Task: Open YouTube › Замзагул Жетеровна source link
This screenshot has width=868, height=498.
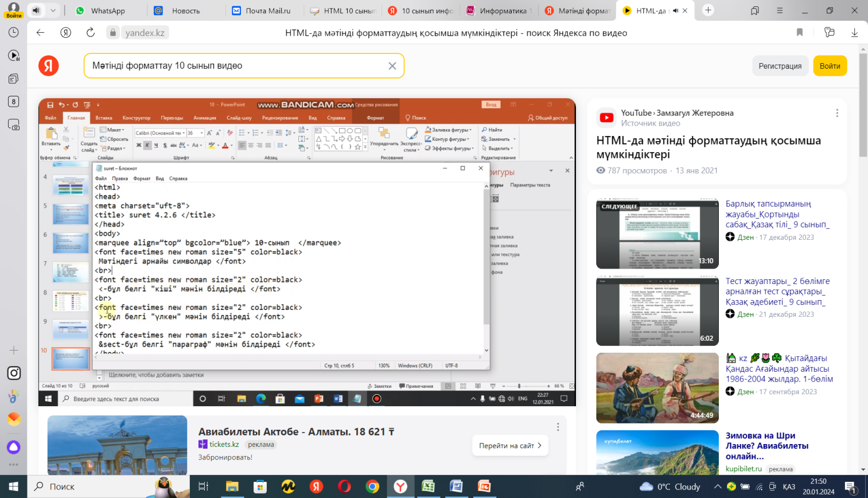Action: click(677, 113)
